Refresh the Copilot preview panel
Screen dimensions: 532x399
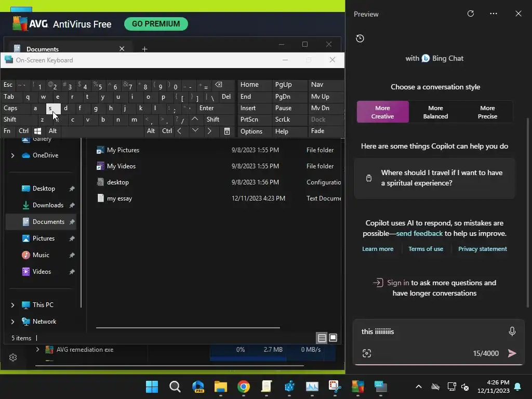click(470, 14)
